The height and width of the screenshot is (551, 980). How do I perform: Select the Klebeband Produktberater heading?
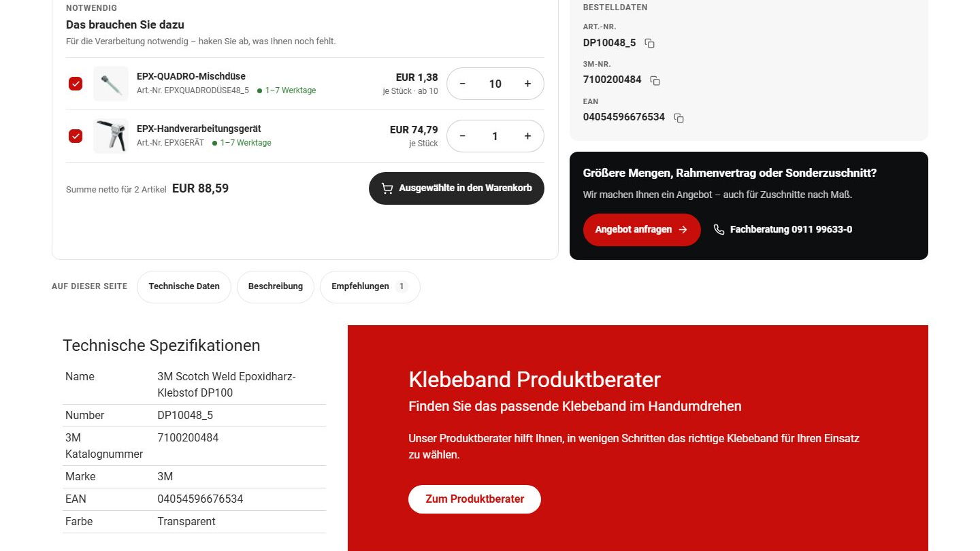click(534, 380)
